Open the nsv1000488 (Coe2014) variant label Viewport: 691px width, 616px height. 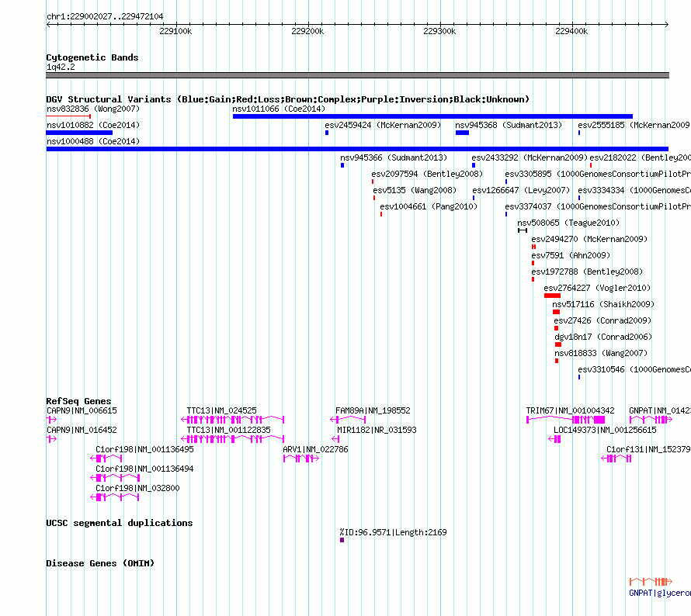[x=93, y=141]
